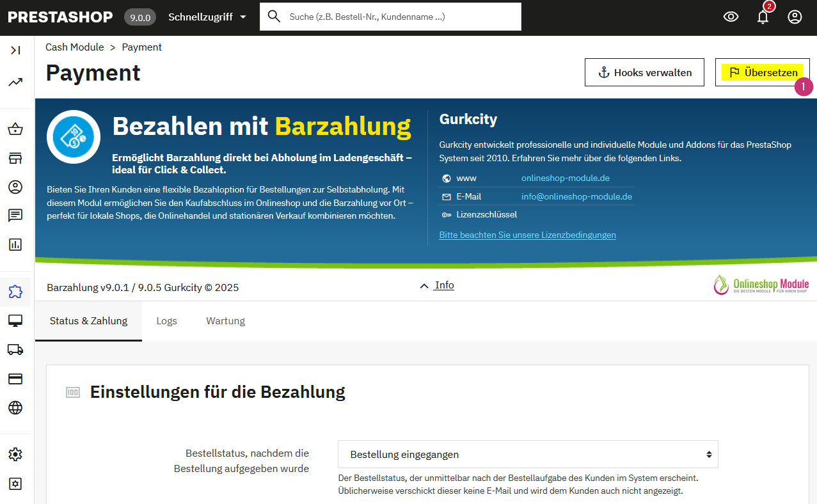Click the 'Payment' page title
817x504 pixels.
(93, 73)
